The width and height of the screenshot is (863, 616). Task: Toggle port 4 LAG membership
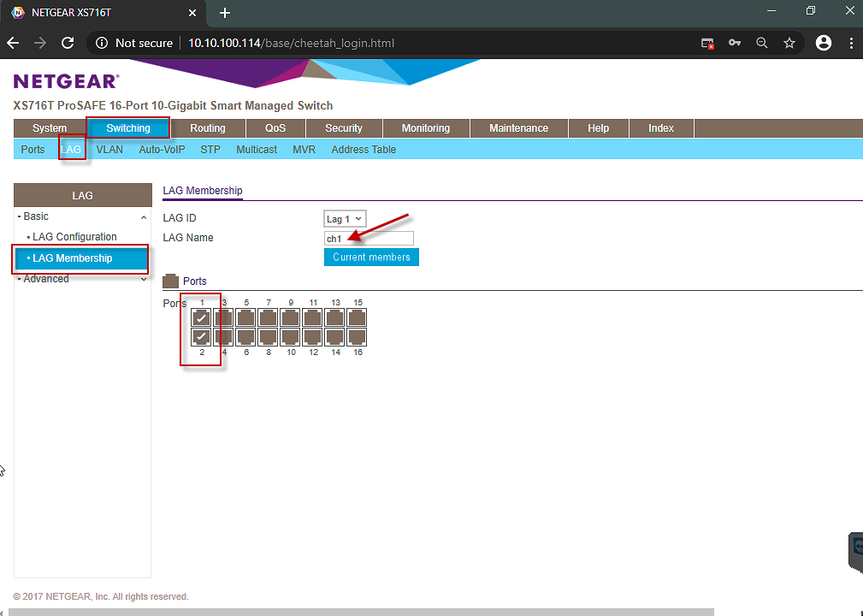223,337
